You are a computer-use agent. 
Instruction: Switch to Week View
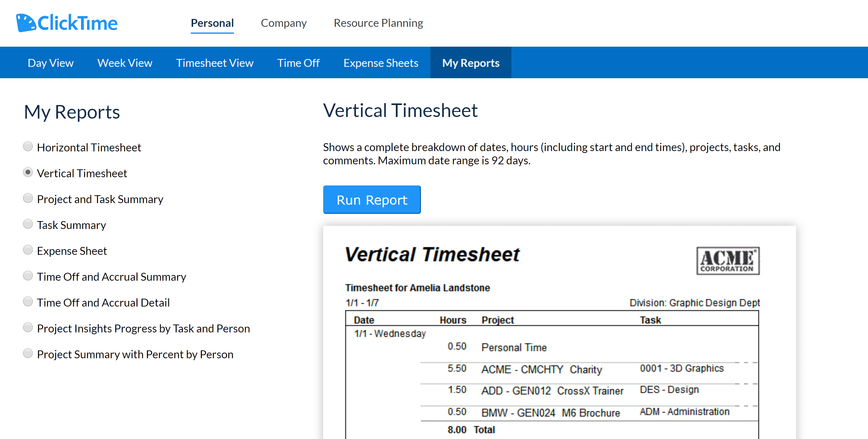point(125,63)
